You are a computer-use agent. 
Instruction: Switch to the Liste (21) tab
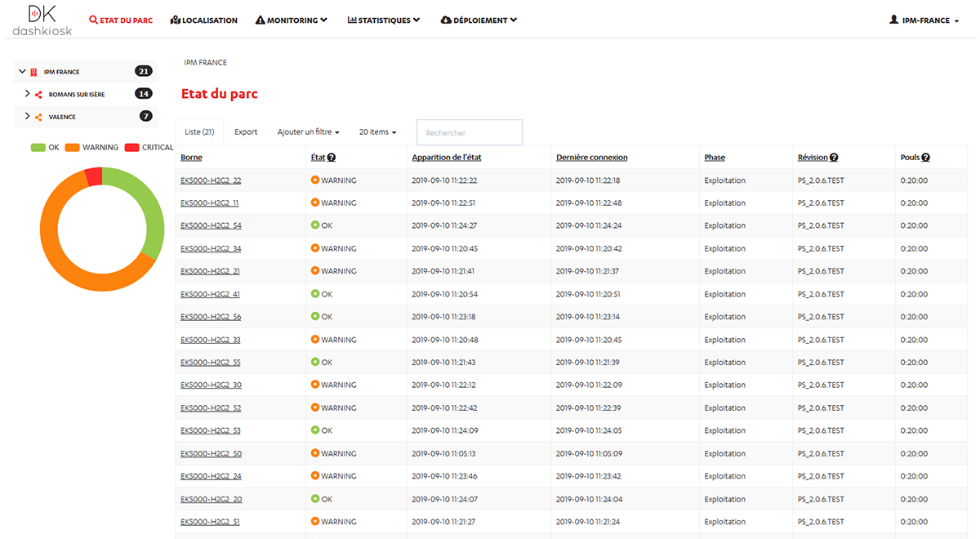199,132
